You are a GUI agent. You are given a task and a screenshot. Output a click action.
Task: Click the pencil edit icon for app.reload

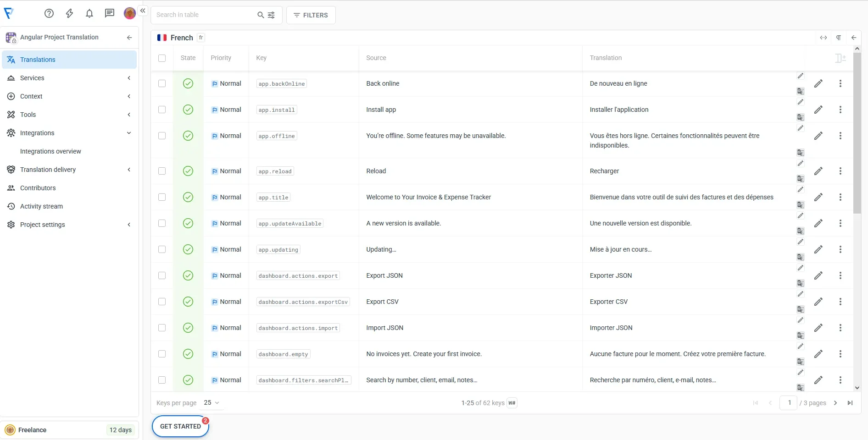pyautogui.click(x=818, y=171)
